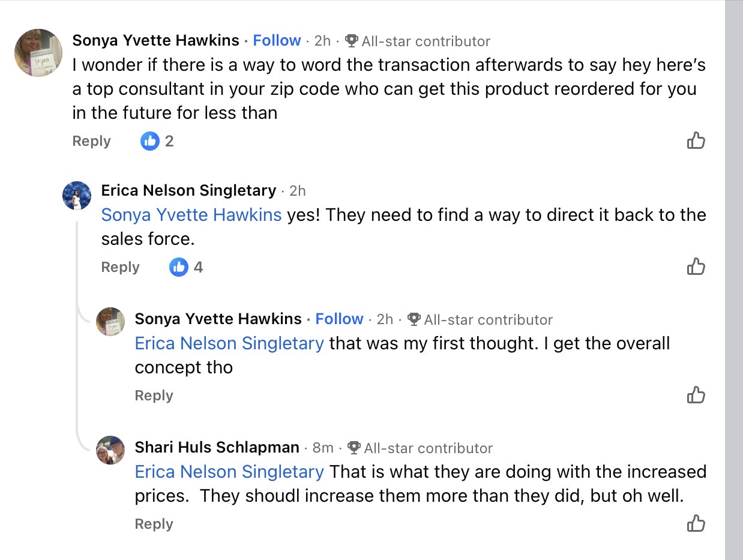View reactions on Sonya's first comment
This screenshot has width=743, height=560.
click(157, 141)
